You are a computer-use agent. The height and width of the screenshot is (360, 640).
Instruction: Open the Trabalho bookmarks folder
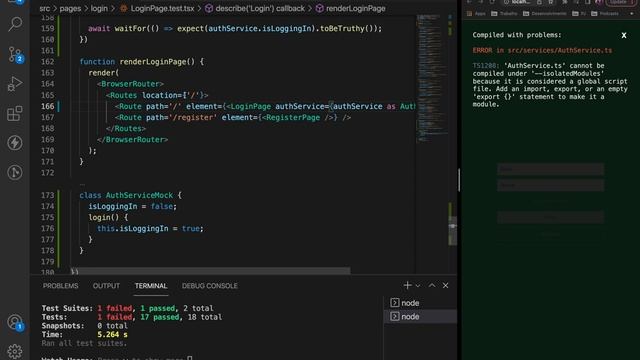[x=504, y=13]
